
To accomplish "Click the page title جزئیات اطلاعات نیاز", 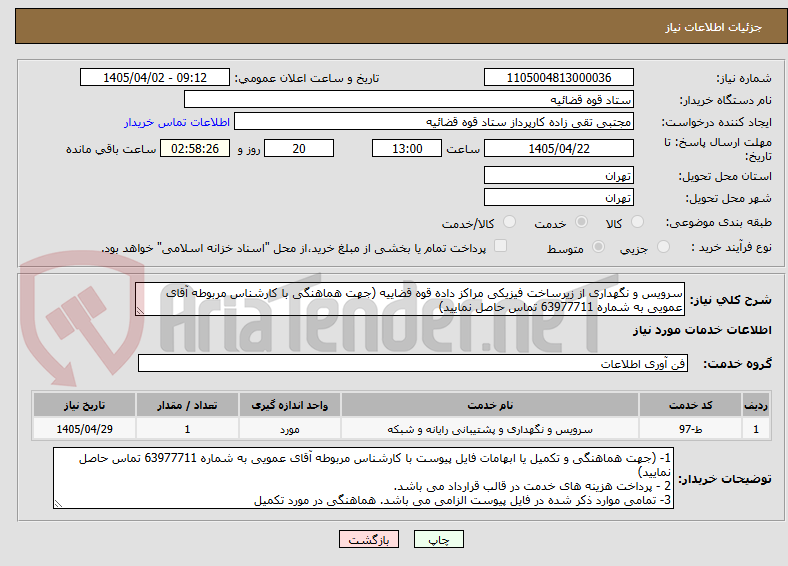I will pos(714,27).
